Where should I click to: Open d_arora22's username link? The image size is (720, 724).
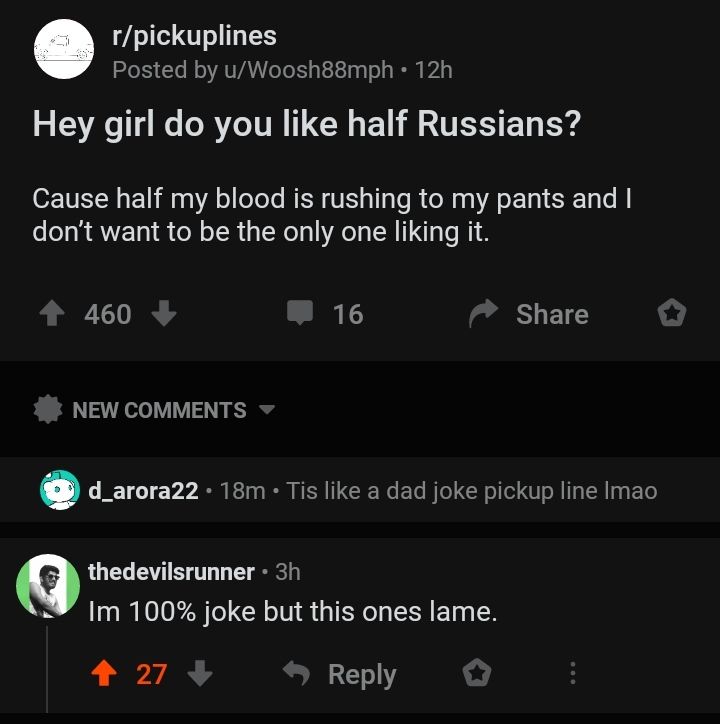(143, 491)
